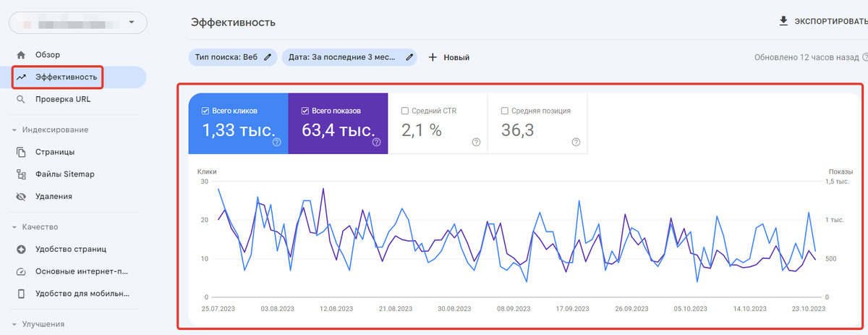The height and width of the screenshot is (335, 868).
Task: Edit date filter via pencil icon
Action: (x=409, y=57)
